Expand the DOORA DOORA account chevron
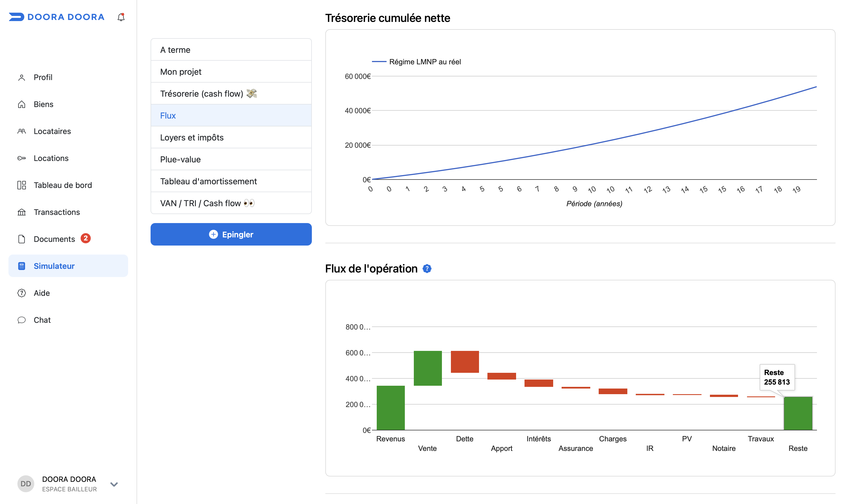The width and height of the screenshot is (849, 504). click(114, 484)
